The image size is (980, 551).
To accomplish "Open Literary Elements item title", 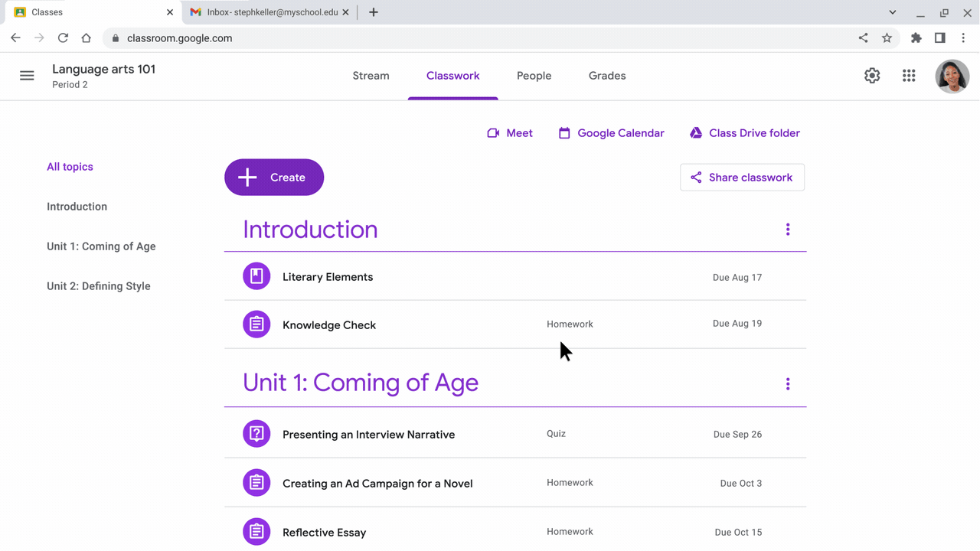I will 328,277.
